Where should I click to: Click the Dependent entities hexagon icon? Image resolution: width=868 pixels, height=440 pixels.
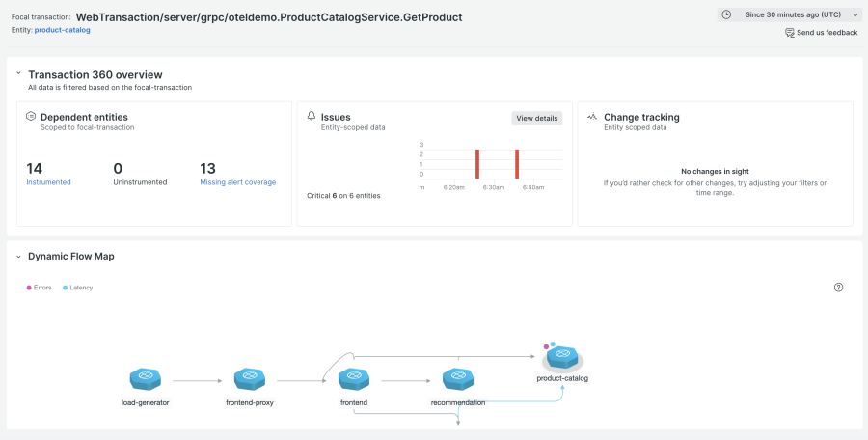point(31,117)
